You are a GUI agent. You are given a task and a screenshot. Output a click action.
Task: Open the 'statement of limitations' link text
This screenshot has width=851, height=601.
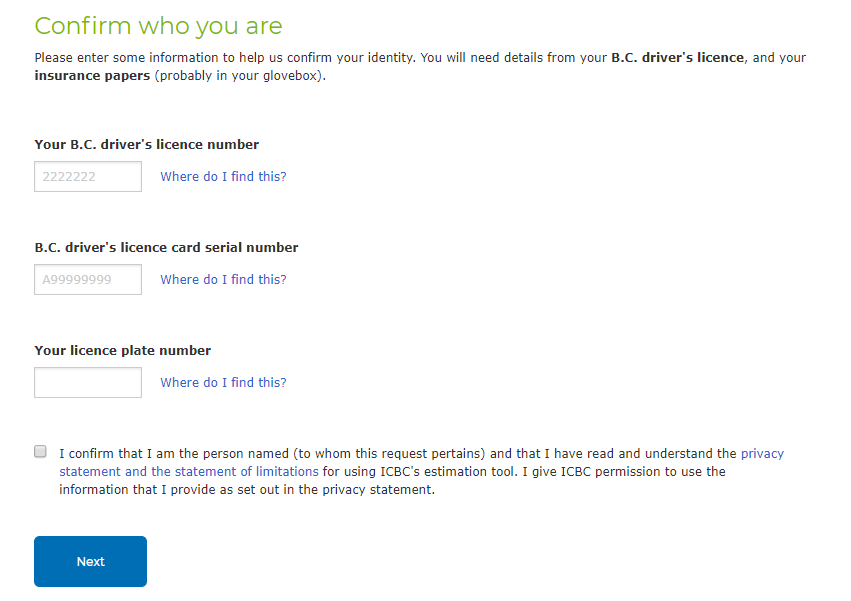coord(246,471)
